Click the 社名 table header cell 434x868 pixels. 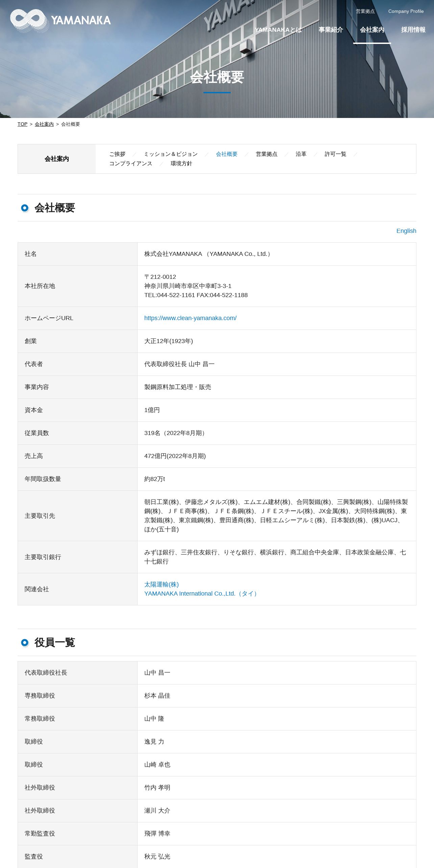(78, 254)
